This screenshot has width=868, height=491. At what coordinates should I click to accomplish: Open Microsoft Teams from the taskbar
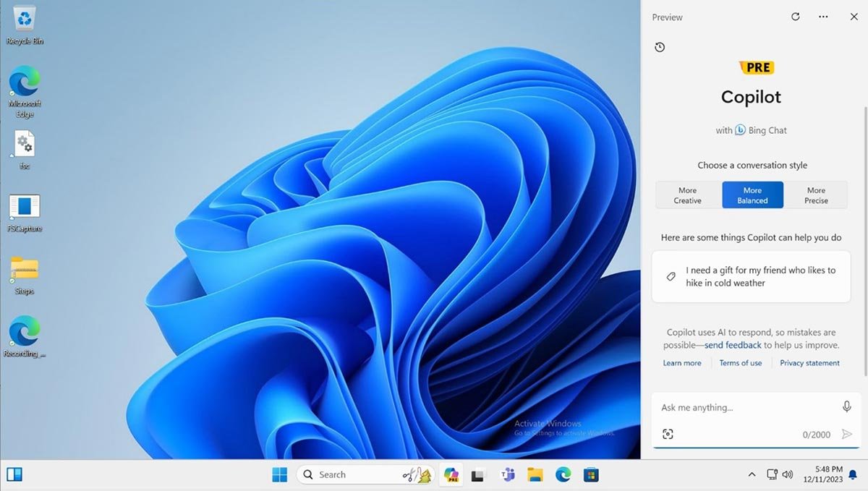click(507, 474)
